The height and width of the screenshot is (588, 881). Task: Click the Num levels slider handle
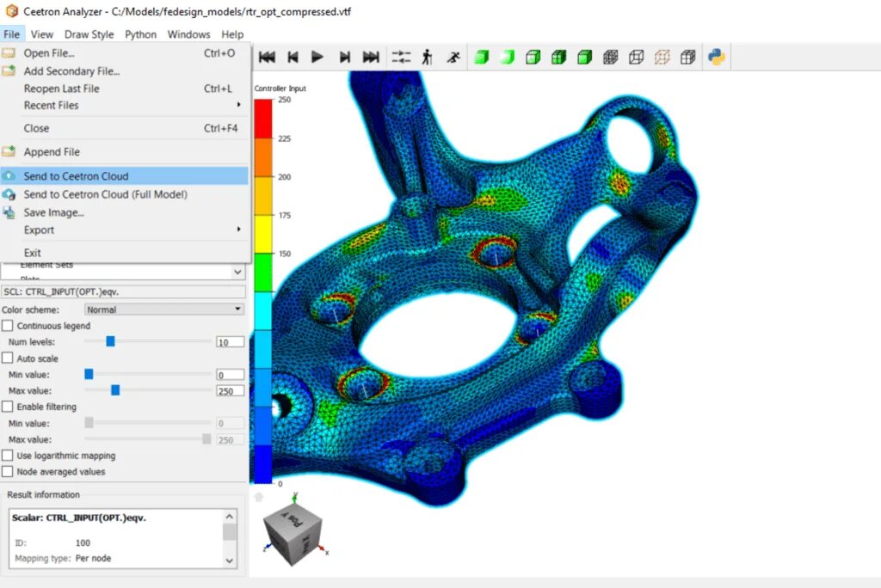111,341
